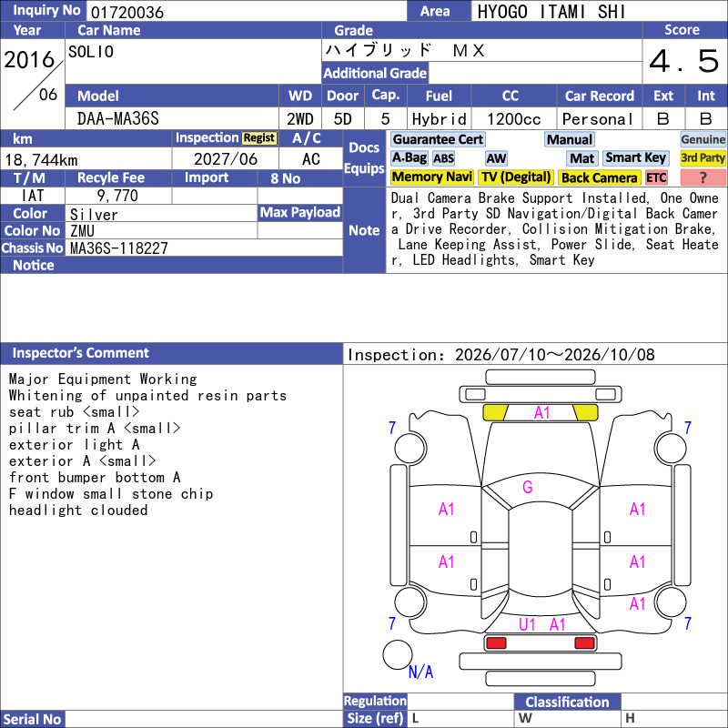The width and height of the screenshot is (728, 728).
Task: Click the red ETC badge
Action: click(x=656, y=177)
